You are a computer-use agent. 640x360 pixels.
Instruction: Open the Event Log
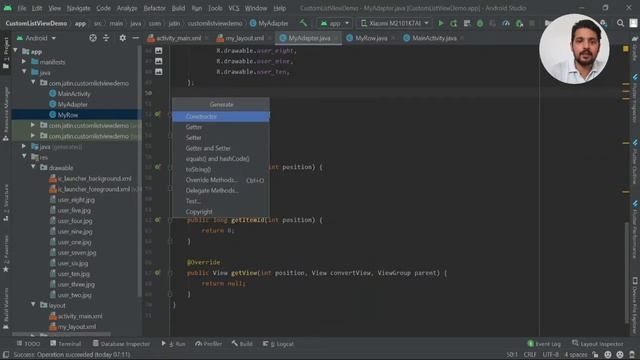click(544, 344)
